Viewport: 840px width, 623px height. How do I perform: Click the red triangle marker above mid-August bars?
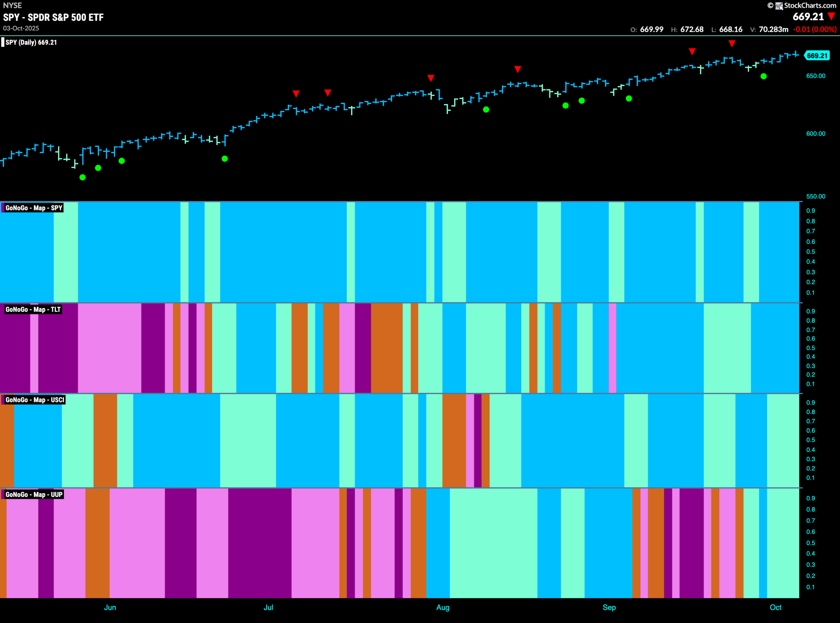(x=518, y=69)
